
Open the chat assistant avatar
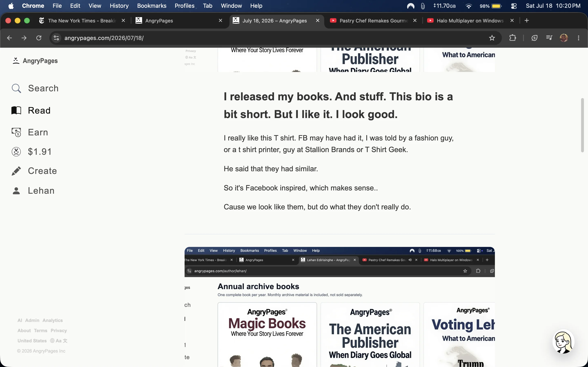[x=563, y=342]
